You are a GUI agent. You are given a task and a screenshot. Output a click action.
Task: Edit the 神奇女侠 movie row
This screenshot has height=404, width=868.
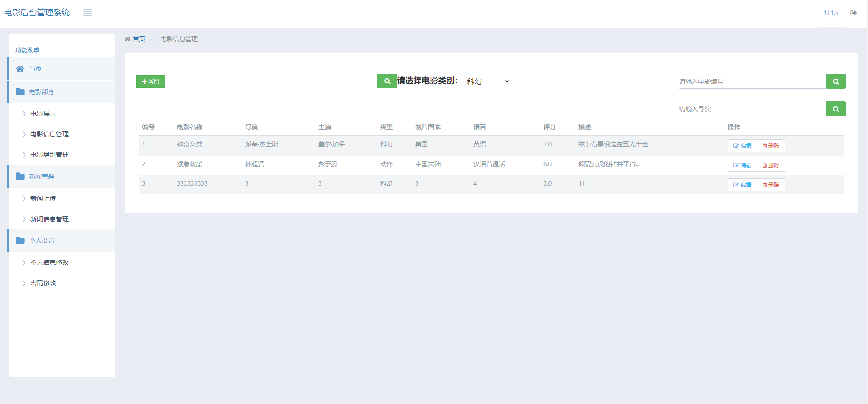coord(742,146)
